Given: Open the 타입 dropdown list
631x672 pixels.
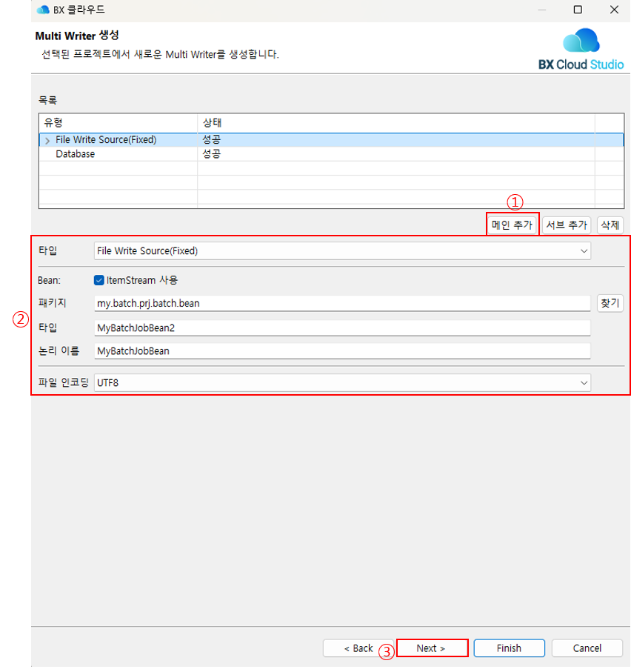Looking at the screenshot, I should (342, 251).
